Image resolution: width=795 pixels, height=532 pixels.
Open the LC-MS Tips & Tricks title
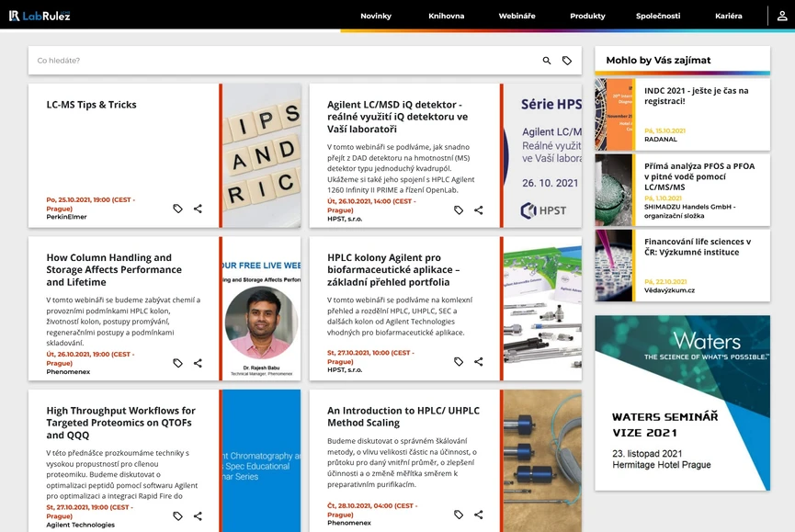pos(91,105)
